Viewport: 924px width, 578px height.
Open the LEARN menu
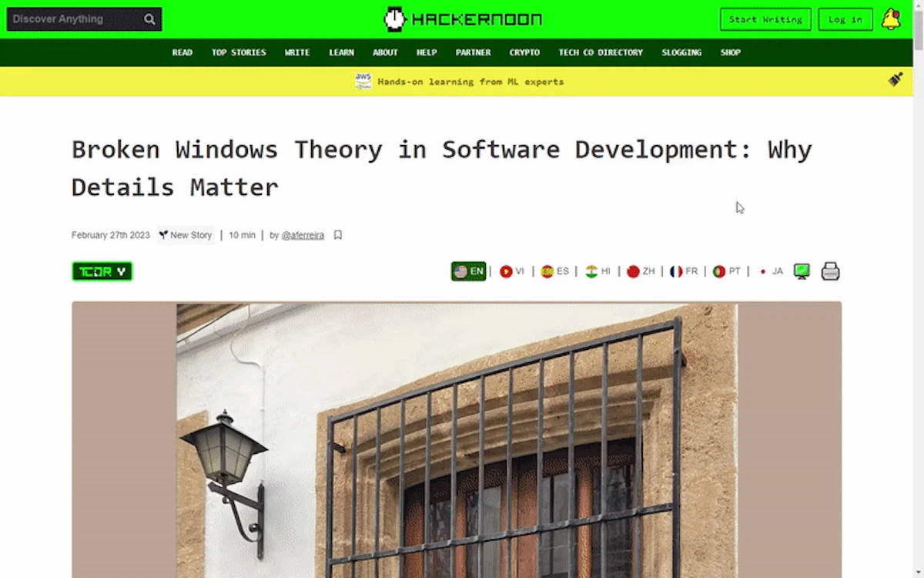(342, 52)
